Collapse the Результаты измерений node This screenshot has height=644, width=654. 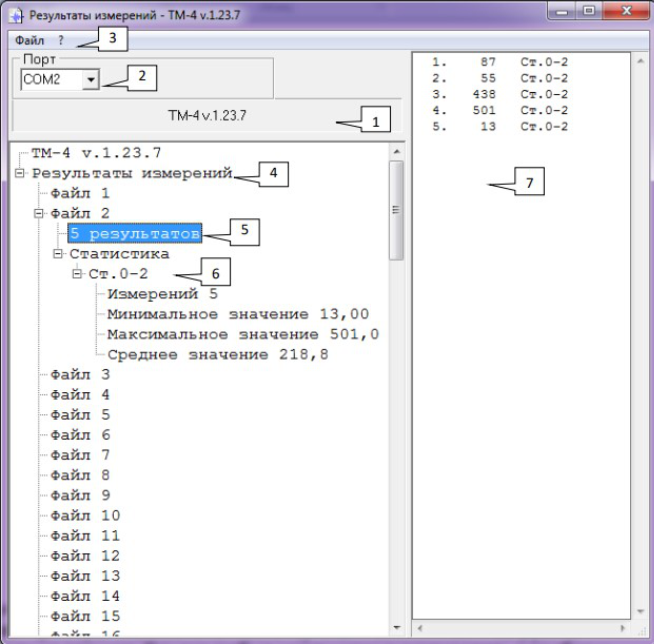(x=20, y=174)
